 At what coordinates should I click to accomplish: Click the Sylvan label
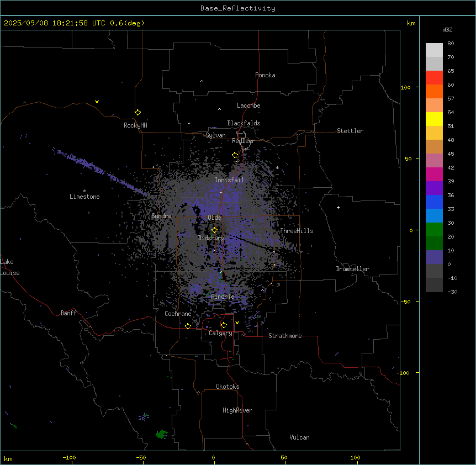tap(215, 135)
